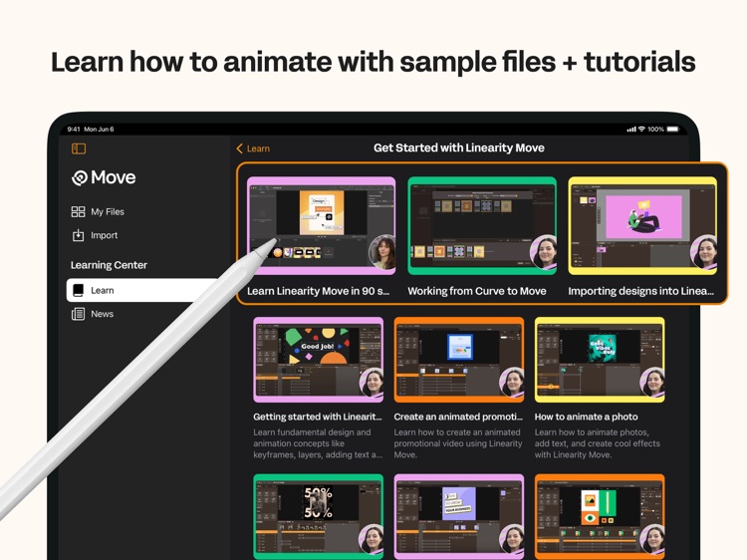The width and height of the screenshot is (747, 560).
Task: Click the Wi-Fi icon in status bar
Action: tap(641, 130)
